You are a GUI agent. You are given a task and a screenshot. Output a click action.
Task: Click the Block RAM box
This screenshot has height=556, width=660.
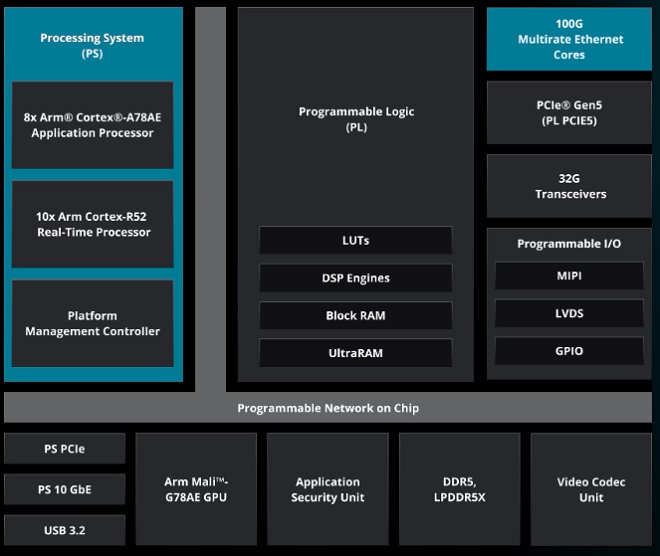tap(356, 315)
